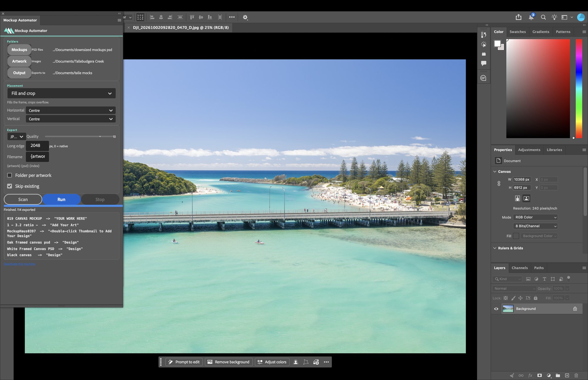
Task: Open the Libraries tab
Action: pos(554,150)
